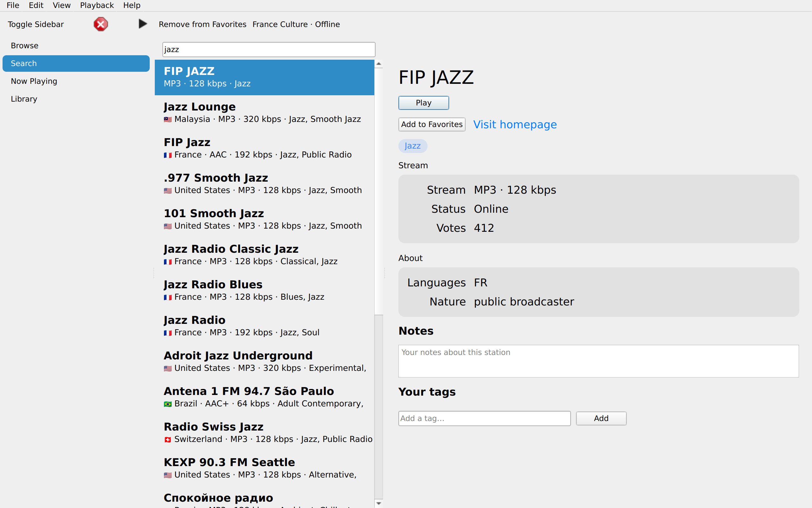Click the Votes value 412
Image resolution: width=812 pixels, height=508 pixels.
click(x=484, y=228)
